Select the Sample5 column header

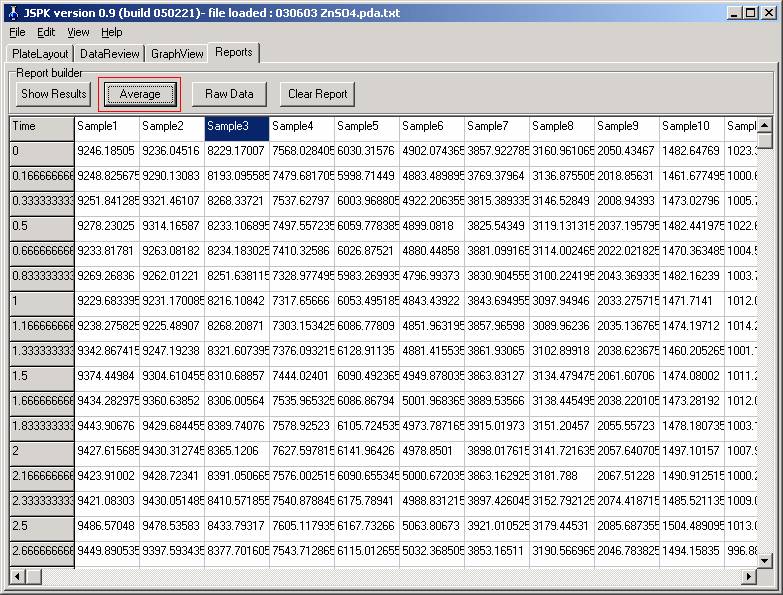tap(367, 129)
